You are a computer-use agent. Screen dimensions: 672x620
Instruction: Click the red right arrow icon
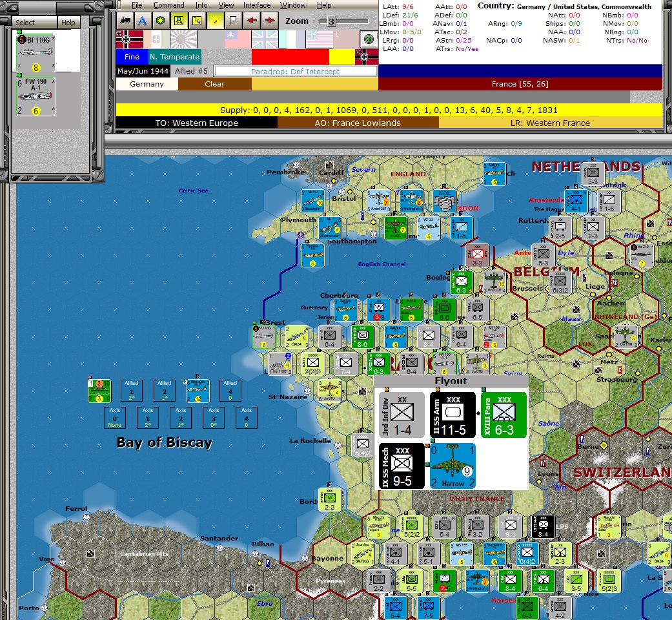coord(269,21)
